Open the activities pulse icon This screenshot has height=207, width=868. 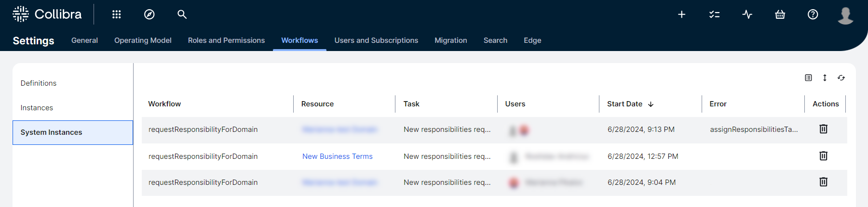tap(747, 14)
